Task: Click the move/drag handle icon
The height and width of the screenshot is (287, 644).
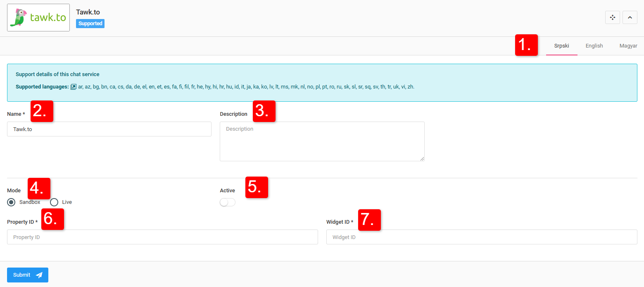Action: [x=613, y=17]
